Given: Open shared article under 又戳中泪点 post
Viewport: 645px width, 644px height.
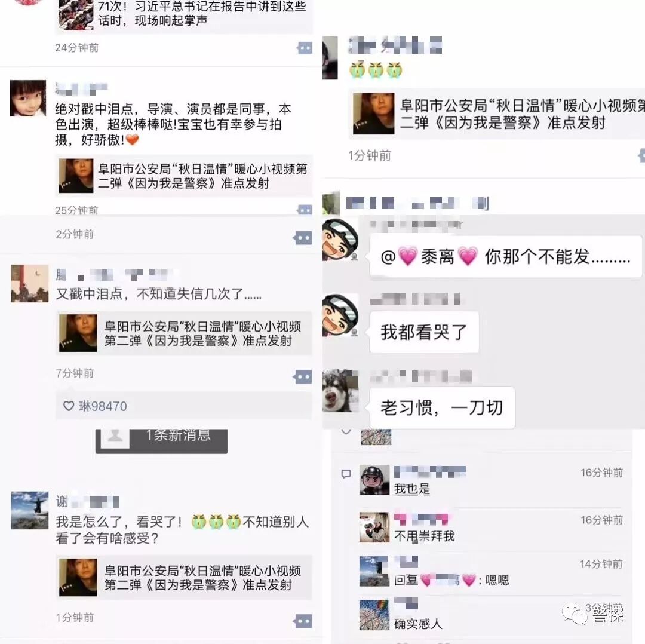Looking at the screenshot, I should point(184,333).
